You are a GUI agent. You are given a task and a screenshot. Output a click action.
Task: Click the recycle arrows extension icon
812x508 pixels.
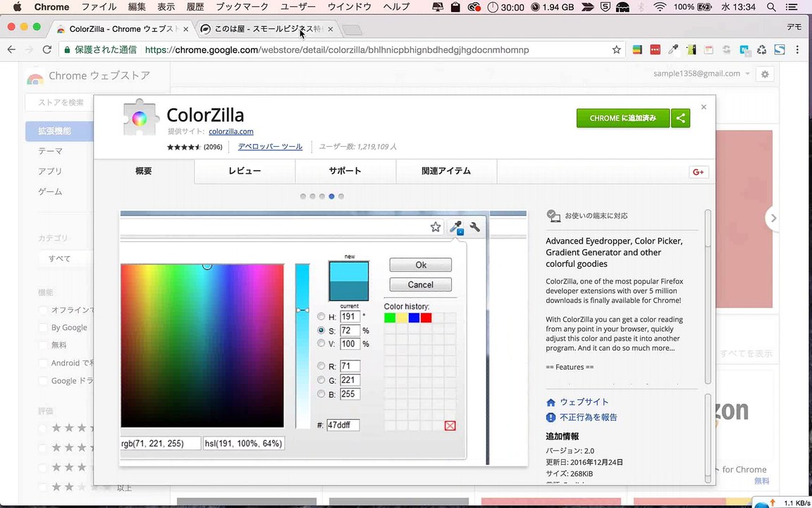[x=761, y=50]
